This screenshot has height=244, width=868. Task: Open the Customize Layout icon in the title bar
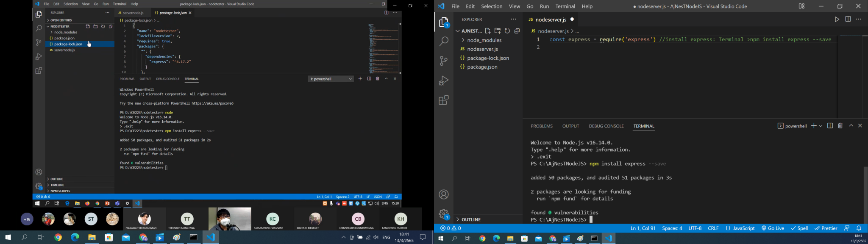801,6
